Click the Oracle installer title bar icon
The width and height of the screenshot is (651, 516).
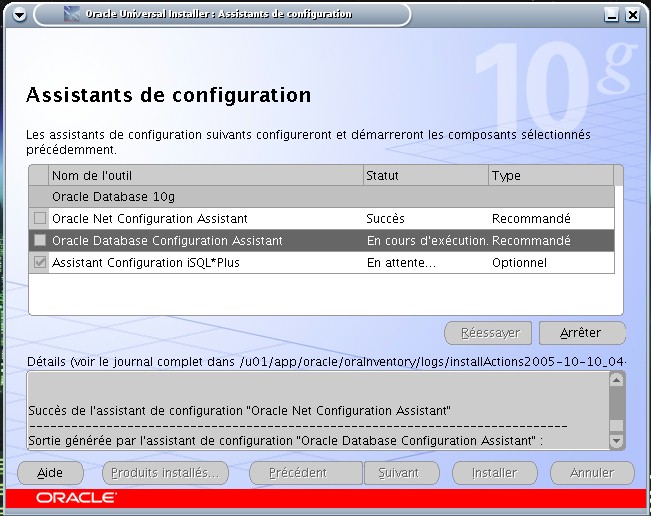[x=72, y=14]
